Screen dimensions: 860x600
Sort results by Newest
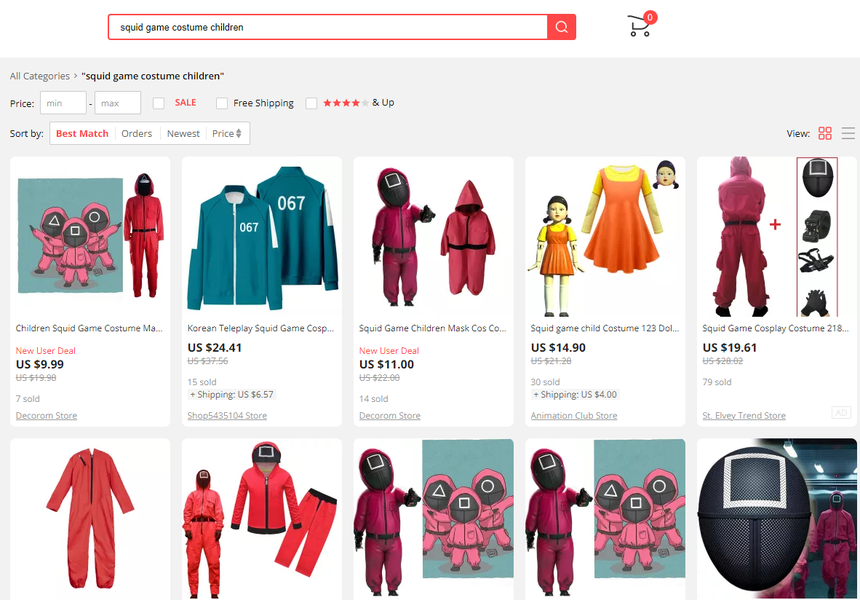pyautogui.click(x=183, y=133)
